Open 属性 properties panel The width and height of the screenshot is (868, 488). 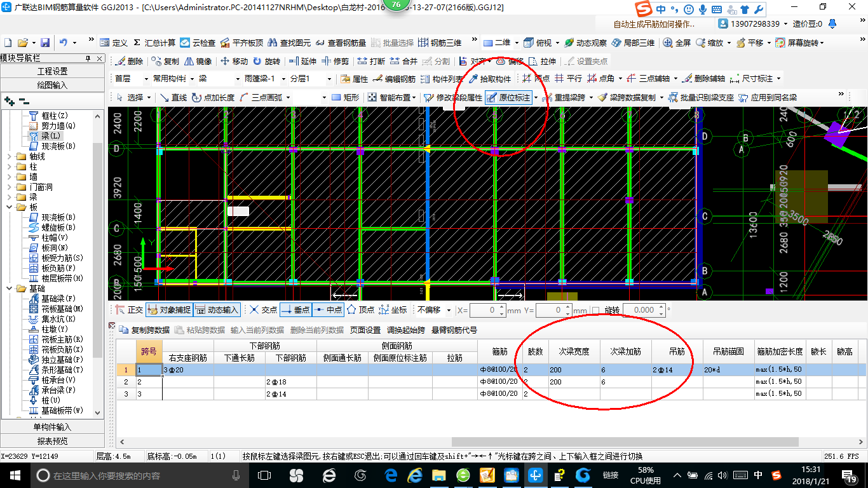[354, 79]
